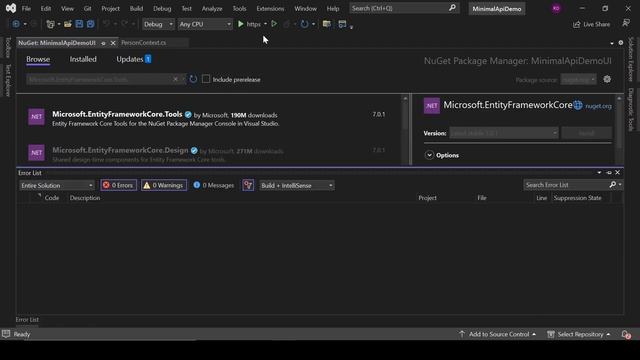Viewport: 640px width, 360px height.
Task: Toggle the 0 Errors filter
Action: (x=118, y=185)
